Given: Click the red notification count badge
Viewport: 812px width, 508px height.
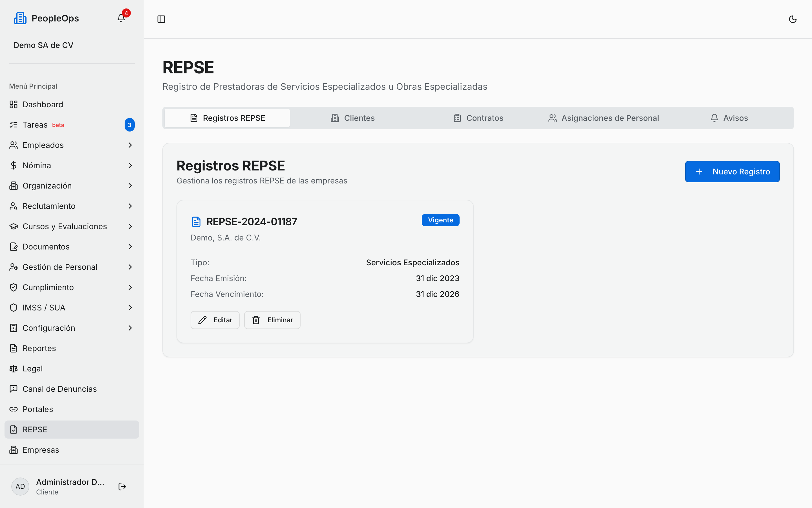Looking at the screenshot, I should 126,13.
